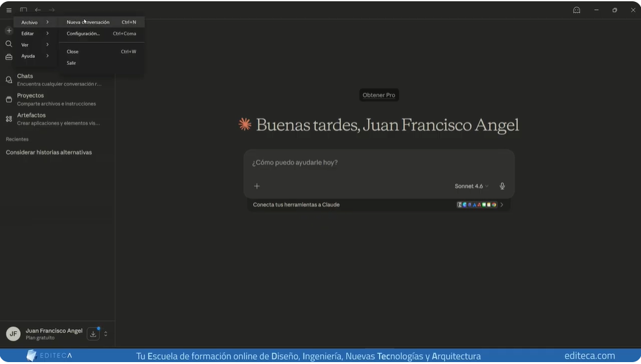Click the forward navigation arrow
The height and width of the screenshot is (364, 641).
(51, 9)
